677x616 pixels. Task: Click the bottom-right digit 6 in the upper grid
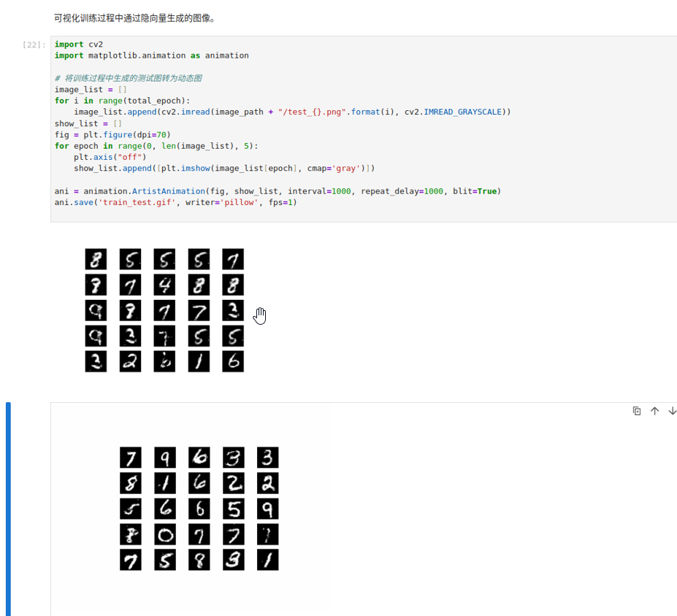point(233,361)
